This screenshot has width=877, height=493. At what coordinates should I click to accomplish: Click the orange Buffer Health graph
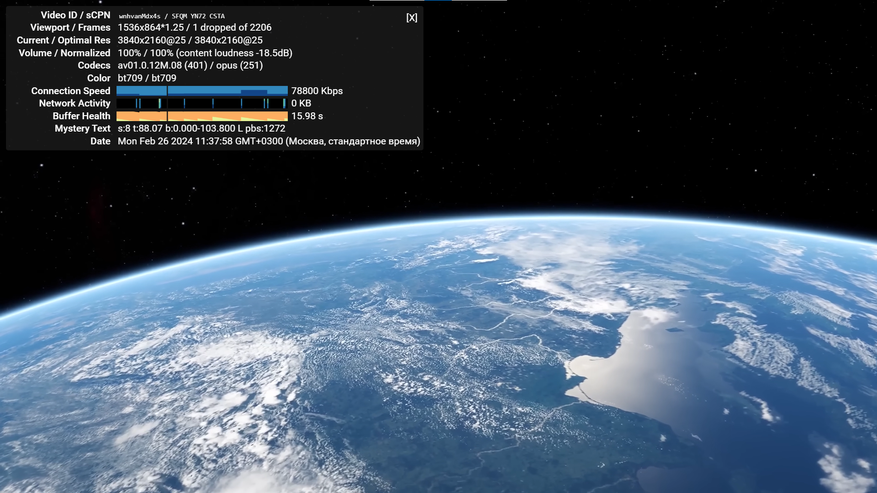[202, 116]
